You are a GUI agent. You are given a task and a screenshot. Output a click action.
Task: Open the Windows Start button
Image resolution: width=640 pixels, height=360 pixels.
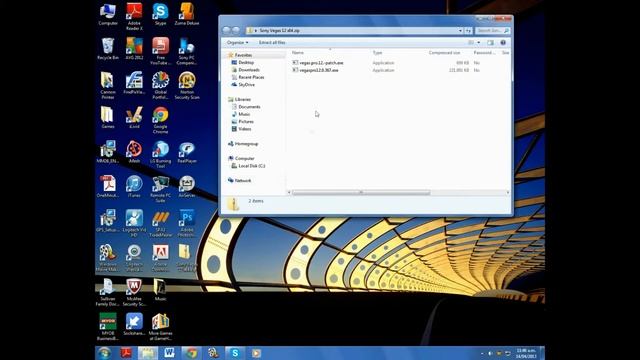click(x=104, y=353)
